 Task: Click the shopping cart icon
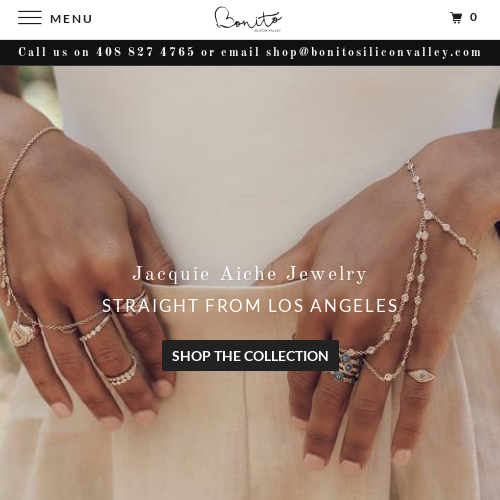click(456, 17)
